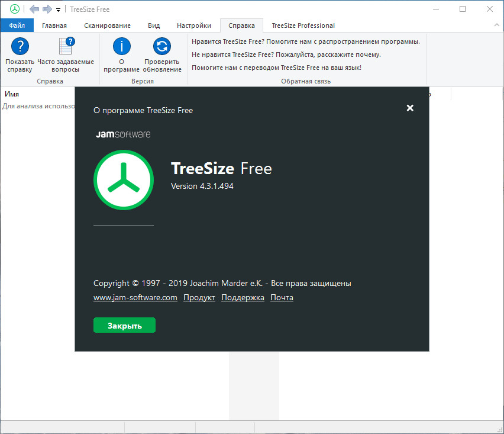Click the Имя column header
504x434 pixels.
click(x=12, y=94)
